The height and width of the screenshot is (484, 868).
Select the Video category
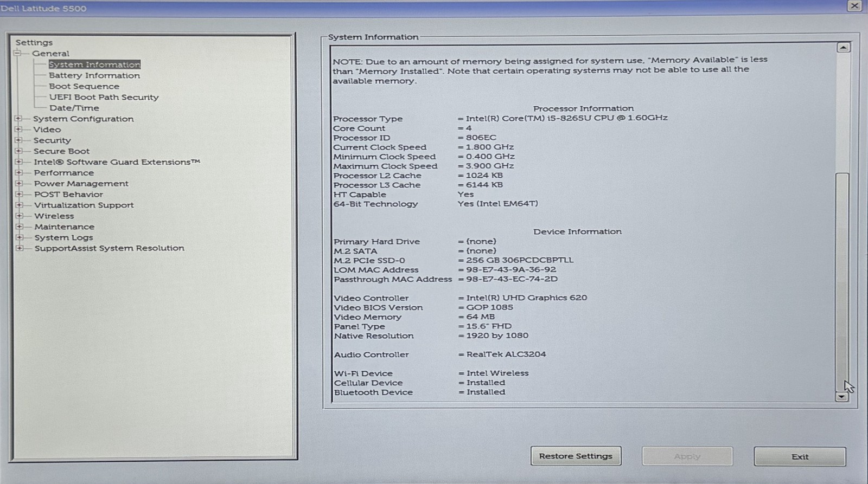(x=47, y=130)
